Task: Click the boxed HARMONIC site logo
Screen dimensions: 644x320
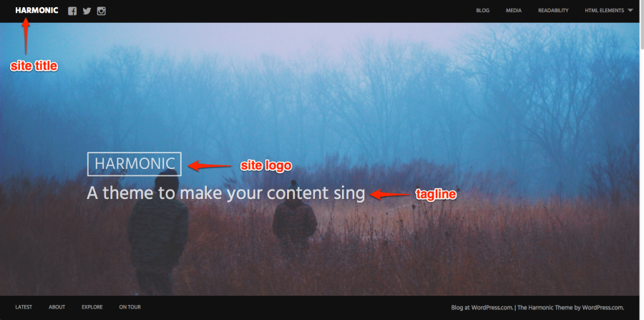Action: (135, 164)
